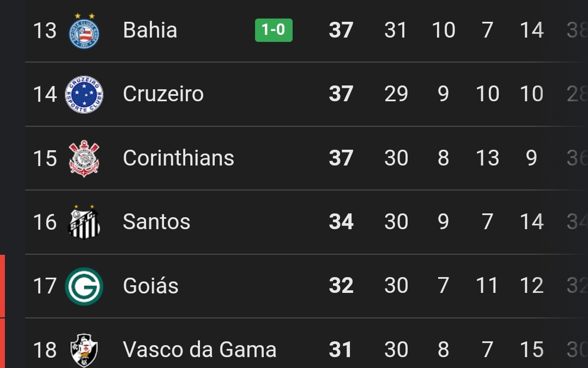Click Cruzeiro's 29 matches played value
Image resolution: width=588 pixels, height=368 pixels.
[x=396, y=94]
